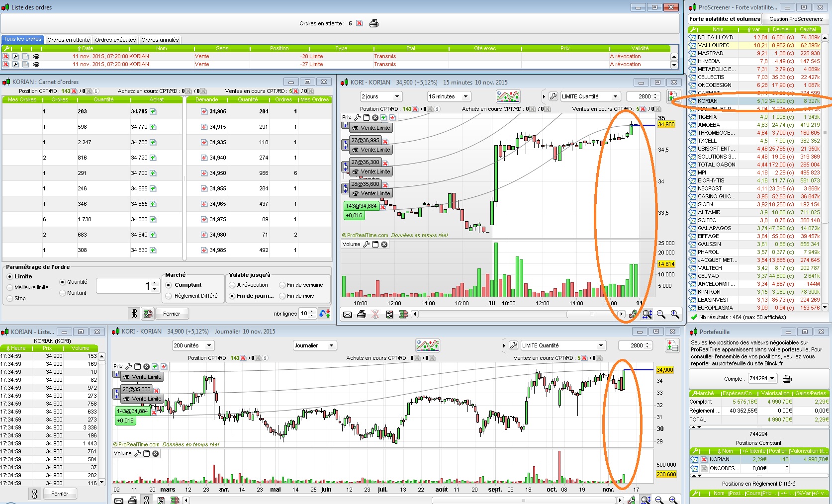Screen dimensions: 832x504
Task: Open LIMITE Quantité dropdown in daily chart
Action: (563, 345)
